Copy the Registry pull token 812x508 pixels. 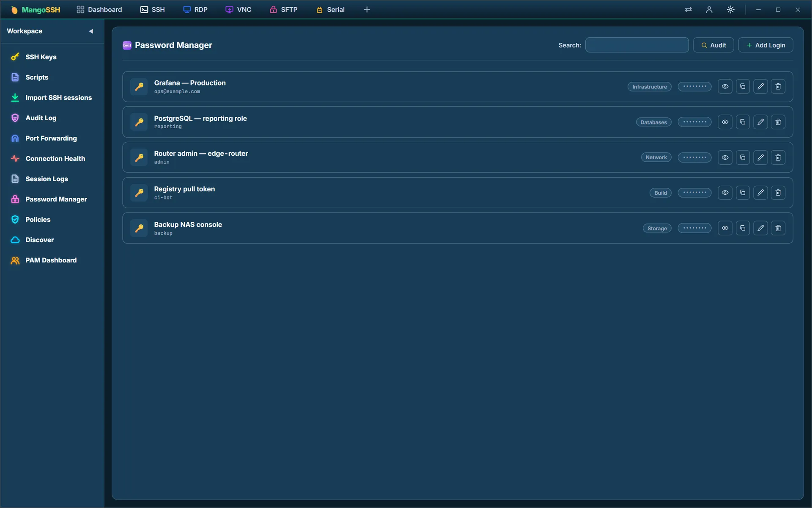743,193
